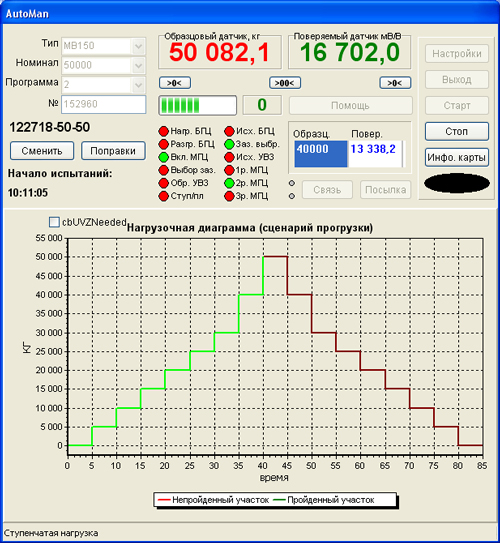Image resolution: width=500 pixels, height=543 pixels.
Task: Click the small radio dot beside Связь
Action: click(x=292, y=183)
